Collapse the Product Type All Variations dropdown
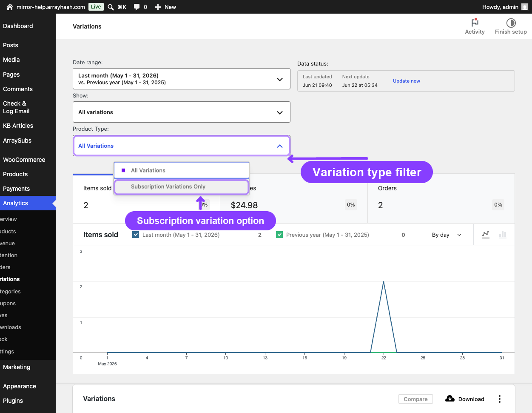 [x=182, y=146]
